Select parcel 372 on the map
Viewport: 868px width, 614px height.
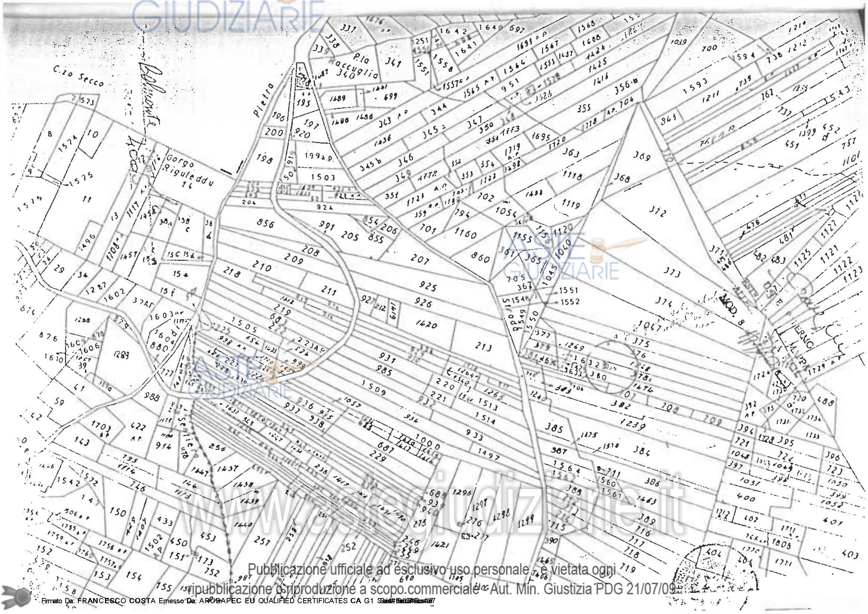coord(657,212)
